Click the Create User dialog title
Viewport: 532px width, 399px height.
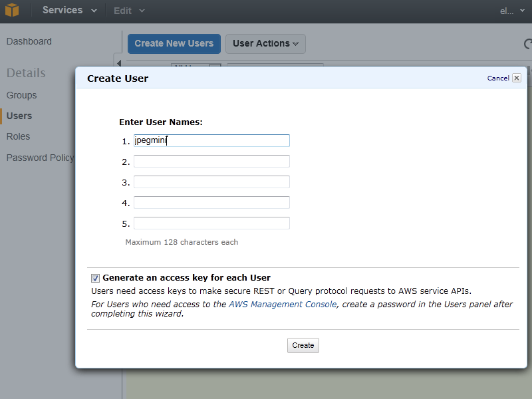coord(118,78)
